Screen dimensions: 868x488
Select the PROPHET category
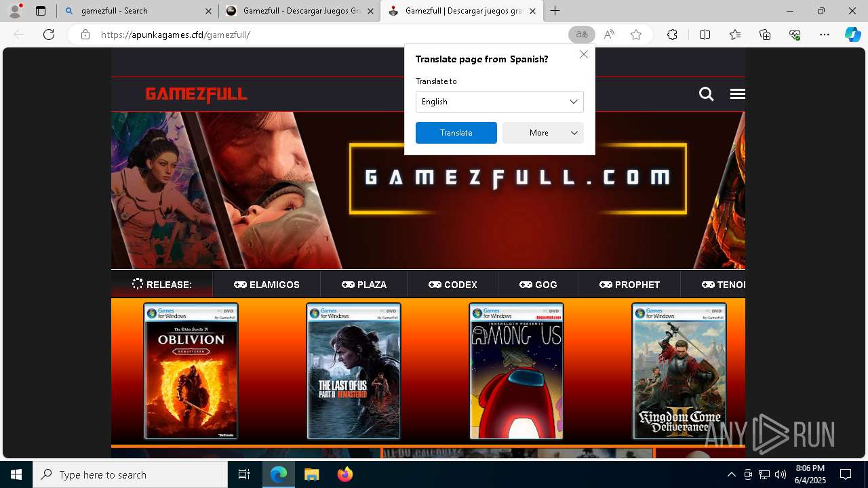pos(629,285)
